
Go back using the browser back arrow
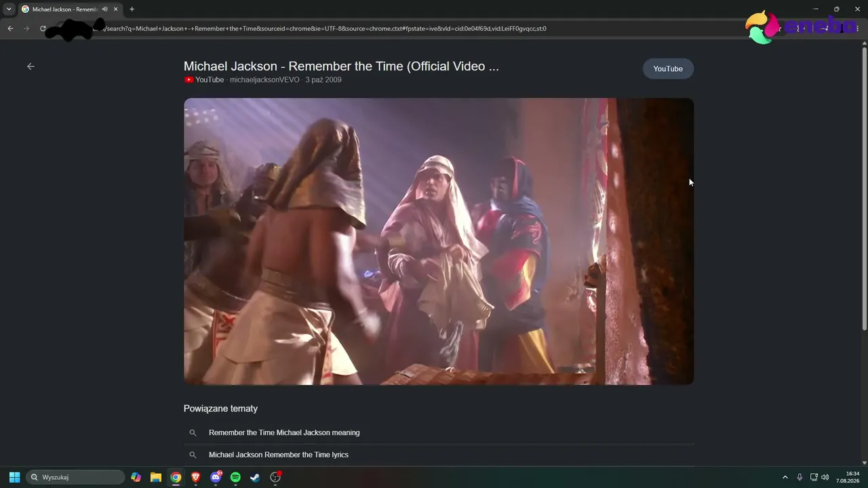[x=10, y=28]
